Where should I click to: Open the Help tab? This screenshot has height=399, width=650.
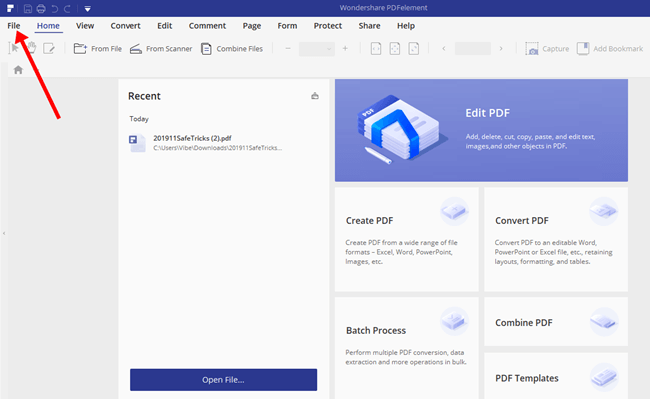406,26
